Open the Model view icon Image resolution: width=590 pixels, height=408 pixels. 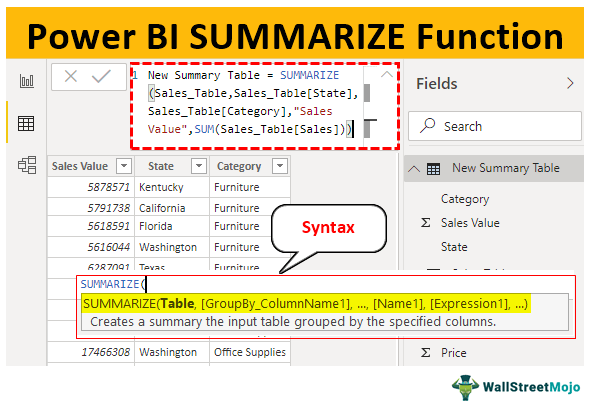[27, 165]
